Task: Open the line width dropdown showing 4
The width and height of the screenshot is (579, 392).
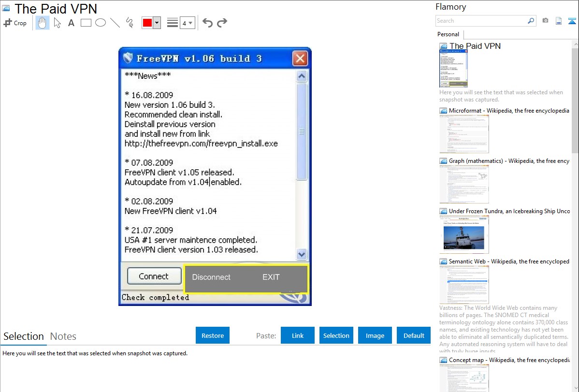Action: pos(188,23)
